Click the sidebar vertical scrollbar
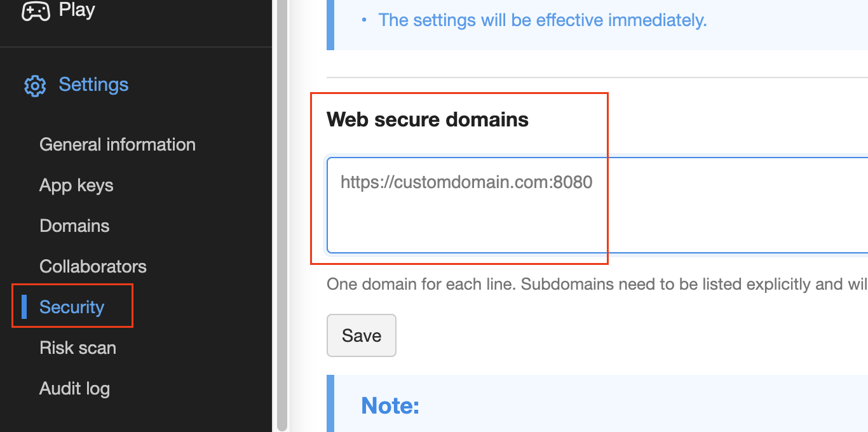 (x=282, y=216)
